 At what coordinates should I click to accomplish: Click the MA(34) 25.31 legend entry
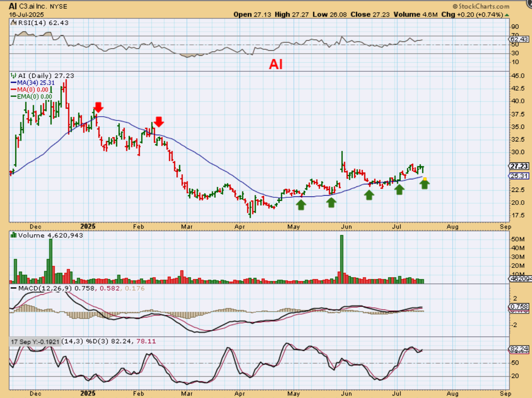pos(36,83)
